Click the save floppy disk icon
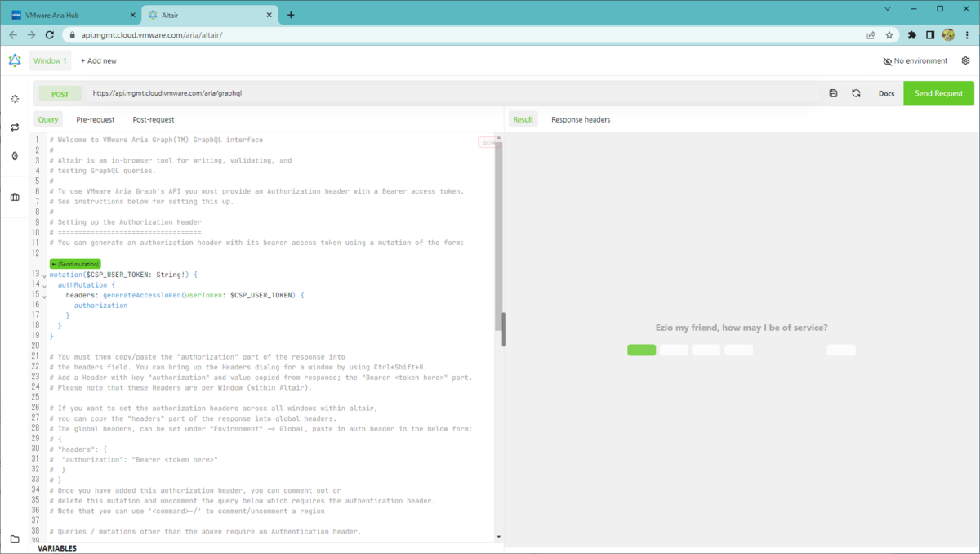This screenshot has width=980, height=554. 833,93
